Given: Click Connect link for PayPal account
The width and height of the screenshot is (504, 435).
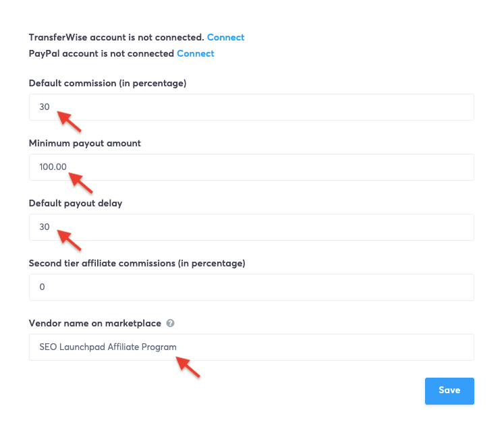Looking at the screenshot, I should pyautogui.click(x=195, y=53).
